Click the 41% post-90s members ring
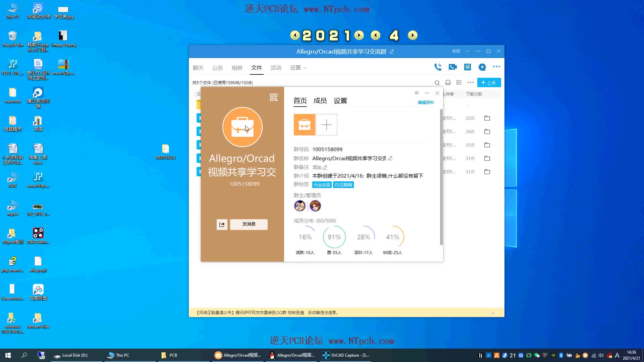 click(x=392, y=237)
